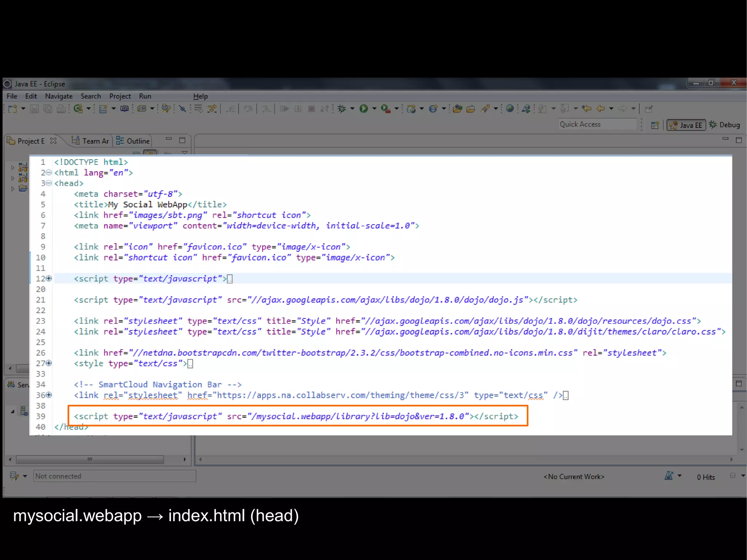
Task: Close the Project Explorer tab
Action: [x=53, y=140]
